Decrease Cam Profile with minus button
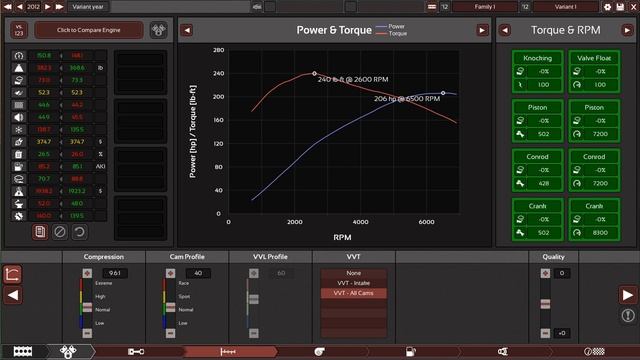 tap(170, 333)
